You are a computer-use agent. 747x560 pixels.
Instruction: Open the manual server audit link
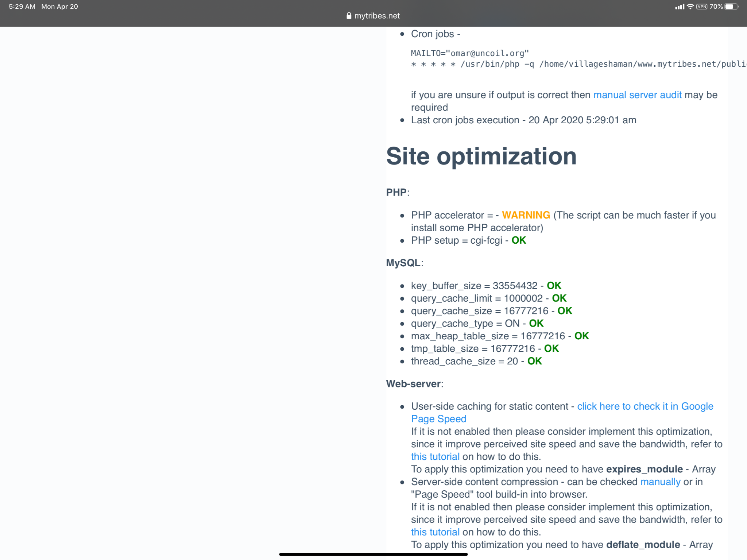(x=637, y=95)
